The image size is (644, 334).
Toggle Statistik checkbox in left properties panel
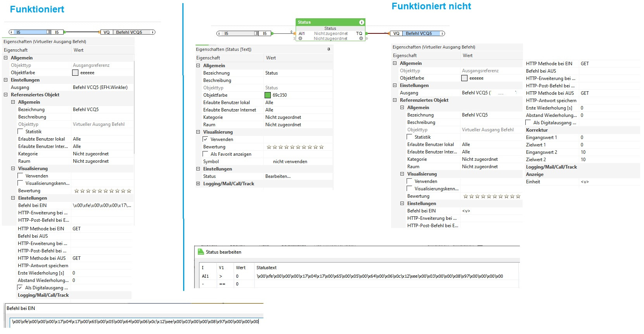(x=21, y=131)
